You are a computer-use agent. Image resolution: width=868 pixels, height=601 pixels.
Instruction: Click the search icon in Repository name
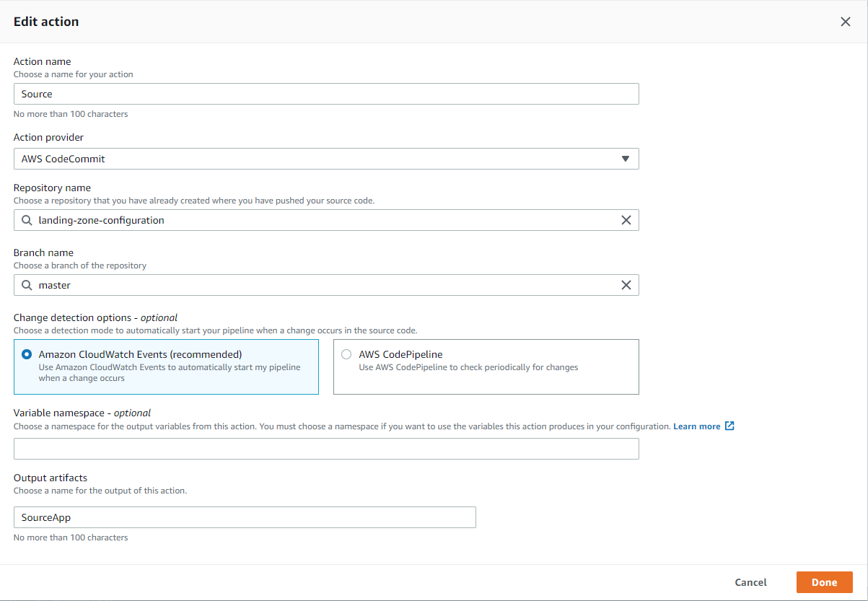(x=27, y=220)
